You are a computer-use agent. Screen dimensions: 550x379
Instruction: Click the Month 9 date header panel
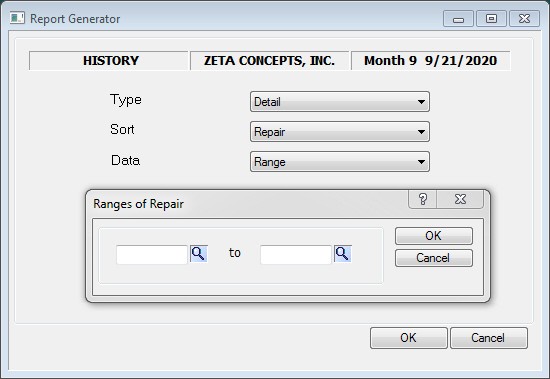pos(431,61)
